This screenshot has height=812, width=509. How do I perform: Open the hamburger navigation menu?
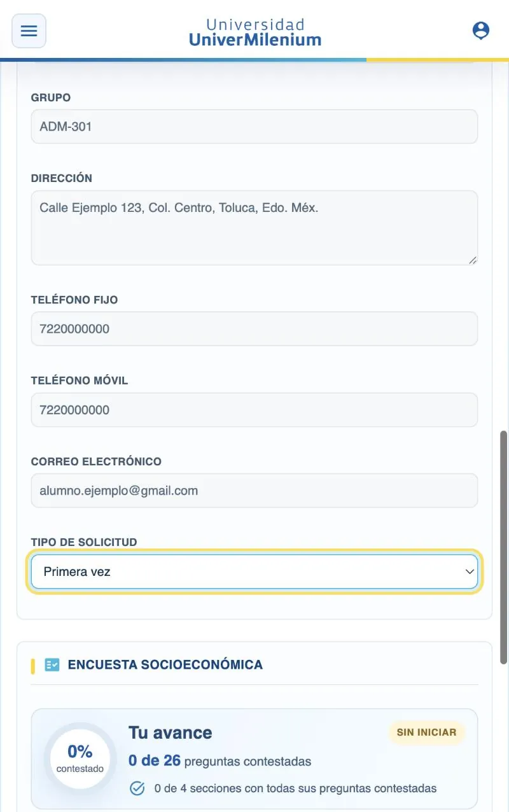[29, 31]
